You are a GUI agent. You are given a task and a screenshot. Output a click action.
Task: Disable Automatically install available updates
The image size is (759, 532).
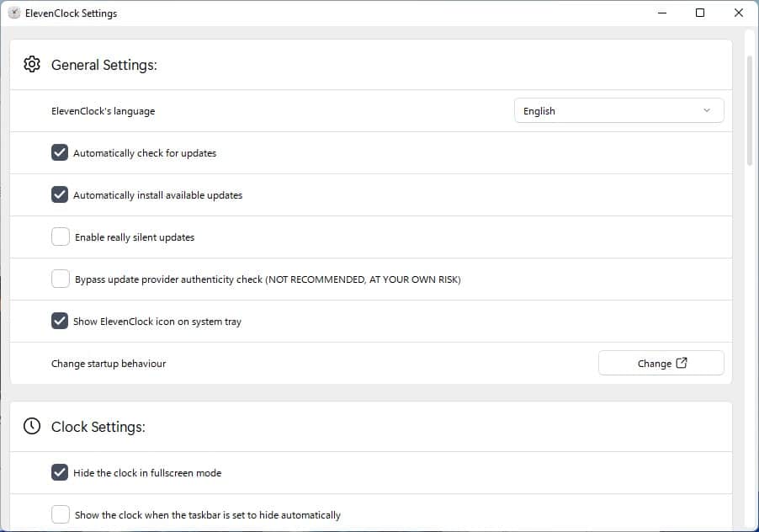coord(60,195)
